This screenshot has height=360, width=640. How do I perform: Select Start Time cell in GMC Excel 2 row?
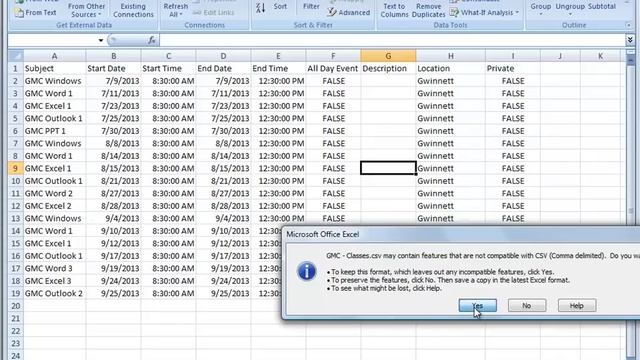168,206
